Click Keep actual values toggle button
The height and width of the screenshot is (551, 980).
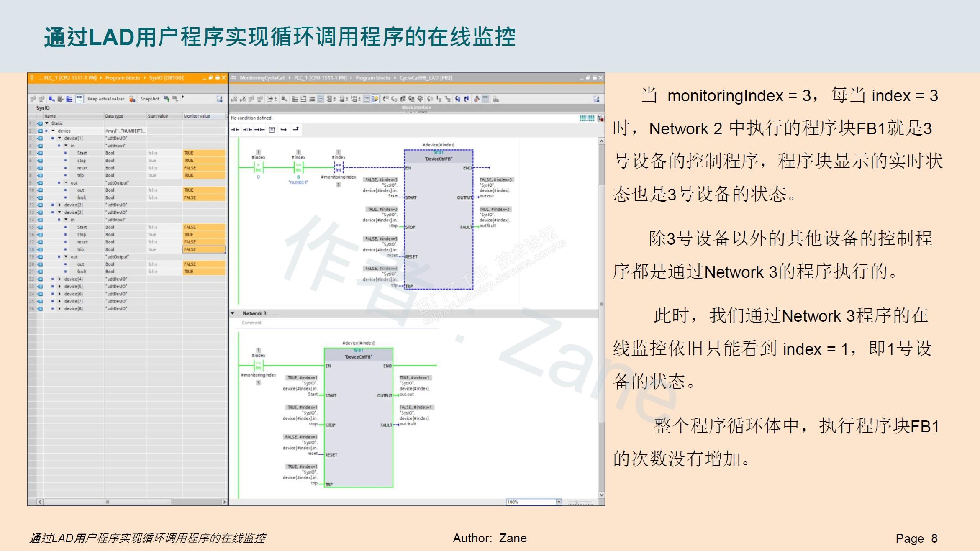tap(105, 99)
